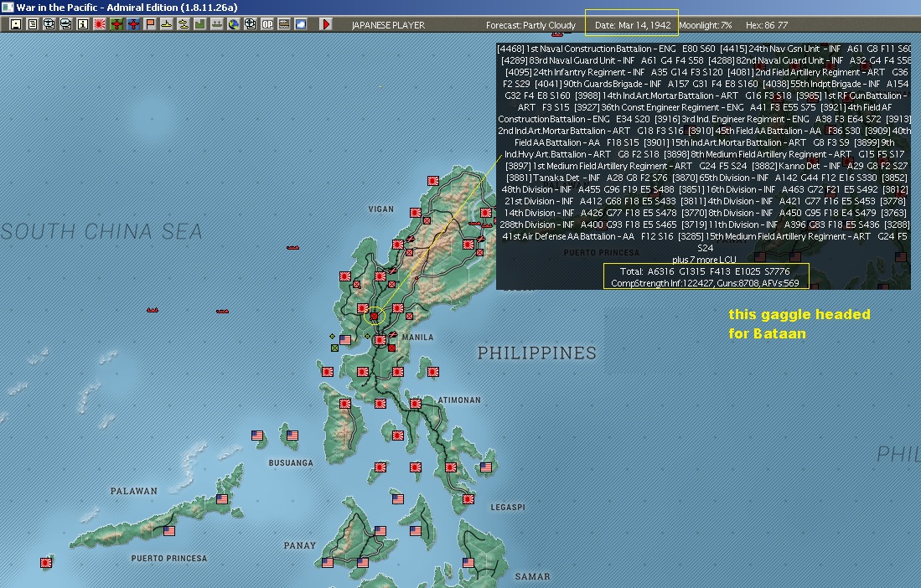The height and width of the screenshot is (588, 921).
Task: Click the CompStrength Inf:122427 line
Action: (705, 283)
